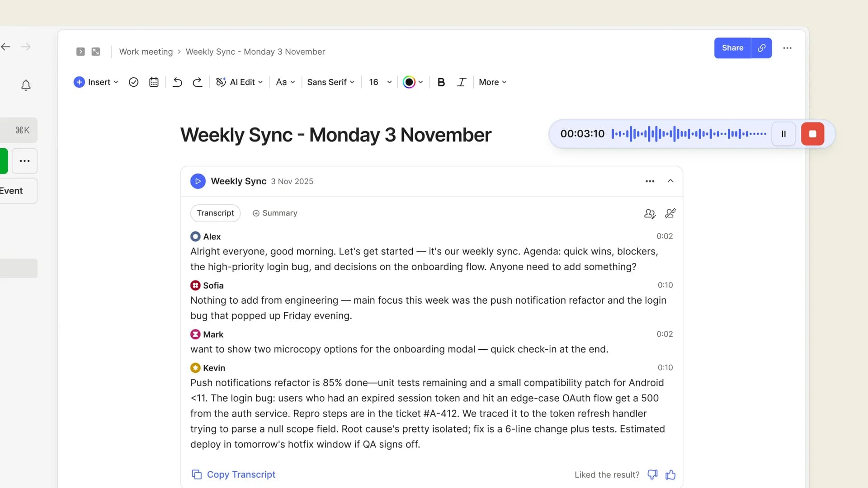868x488 pixels.
Task: Give a thumbs up to the result
Action: (x=670, y=474)
